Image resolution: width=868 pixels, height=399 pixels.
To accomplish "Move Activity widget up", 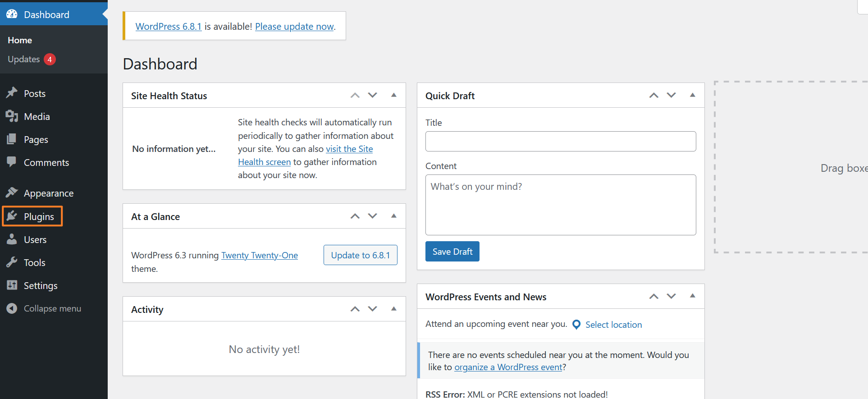I will point(355,309).
